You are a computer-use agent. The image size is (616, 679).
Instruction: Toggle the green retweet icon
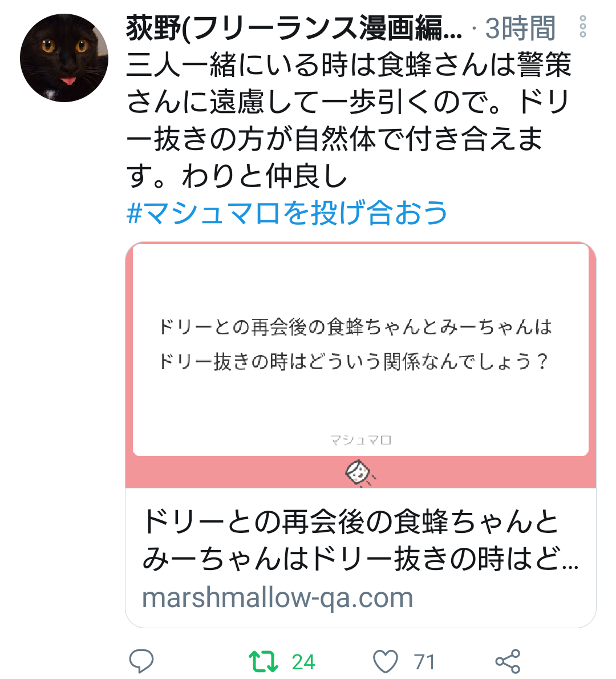263,661
